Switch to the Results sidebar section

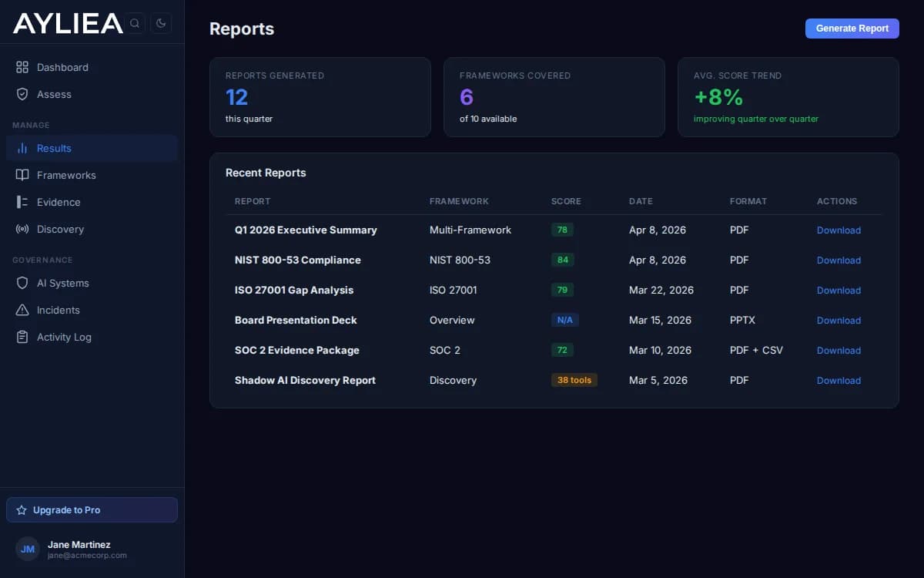click(54, 148)
